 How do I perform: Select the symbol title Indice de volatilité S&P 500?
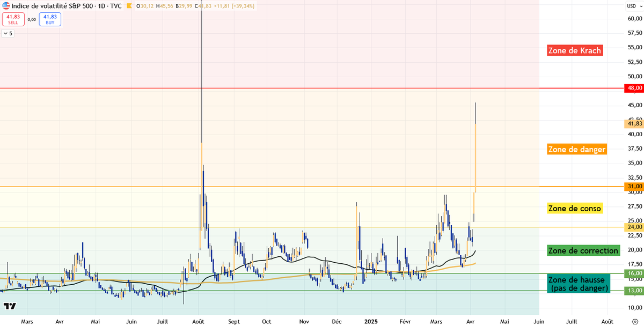pos(53,6)
